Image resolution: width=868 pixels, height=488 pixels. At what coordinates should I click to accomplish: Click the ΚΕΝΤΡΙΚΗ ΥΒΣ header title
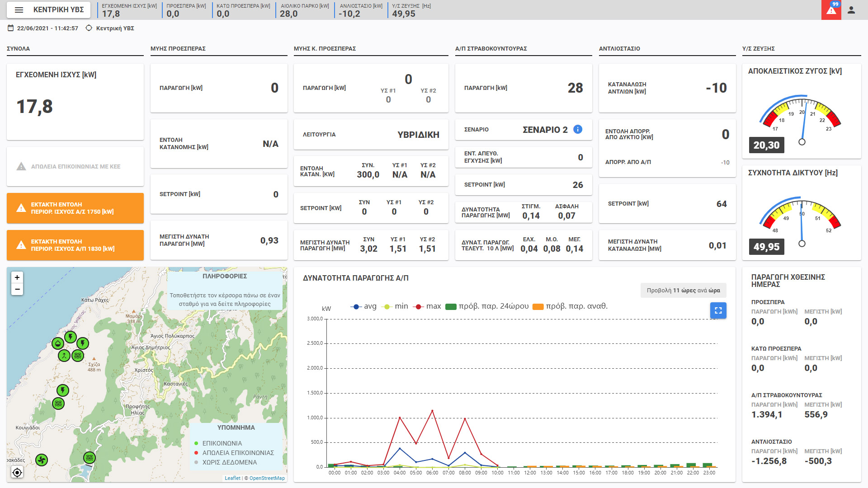click(58, 10)
